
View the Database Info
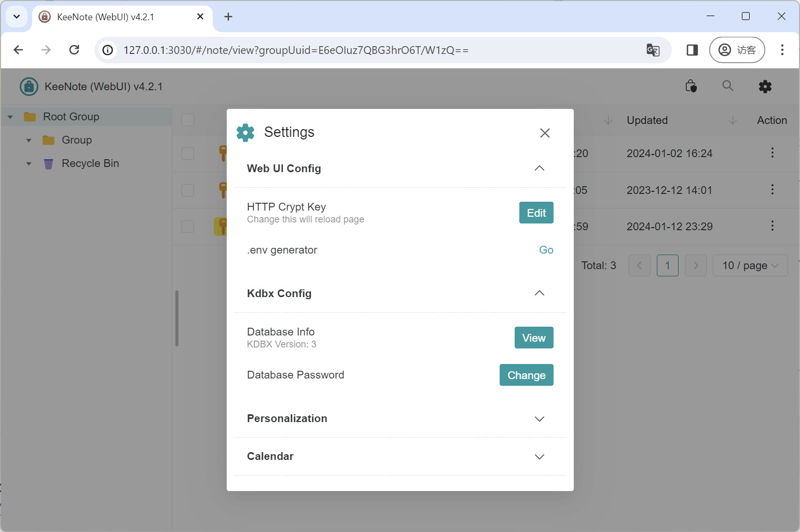point(534,338)
